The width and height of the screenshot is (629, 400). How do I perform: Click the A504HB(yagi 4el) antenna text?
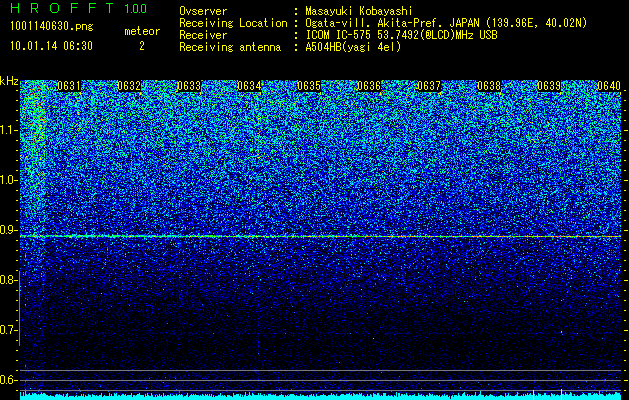(353, 47)
